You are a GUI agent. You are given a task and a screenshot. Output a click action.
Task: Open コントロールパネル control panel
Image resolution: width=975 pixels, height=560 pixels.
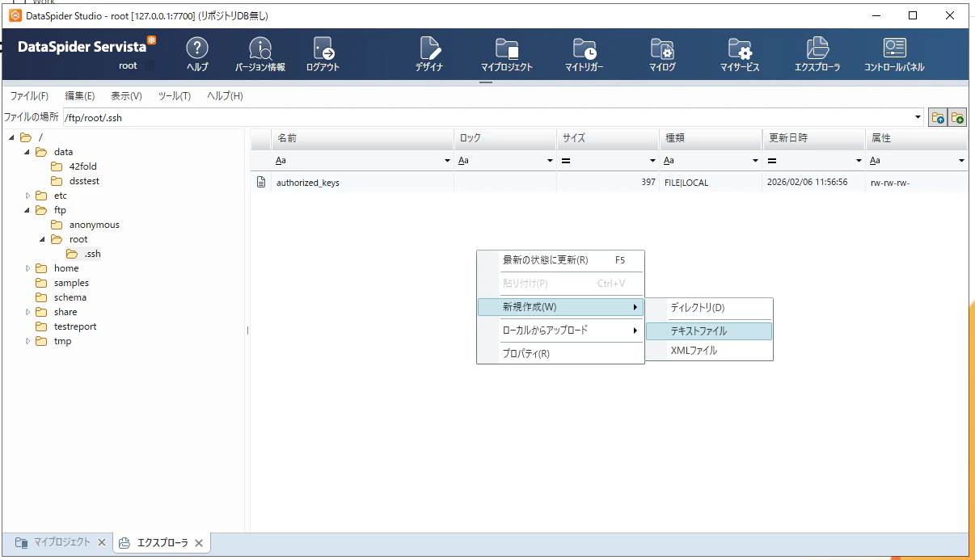coord(894,54)
